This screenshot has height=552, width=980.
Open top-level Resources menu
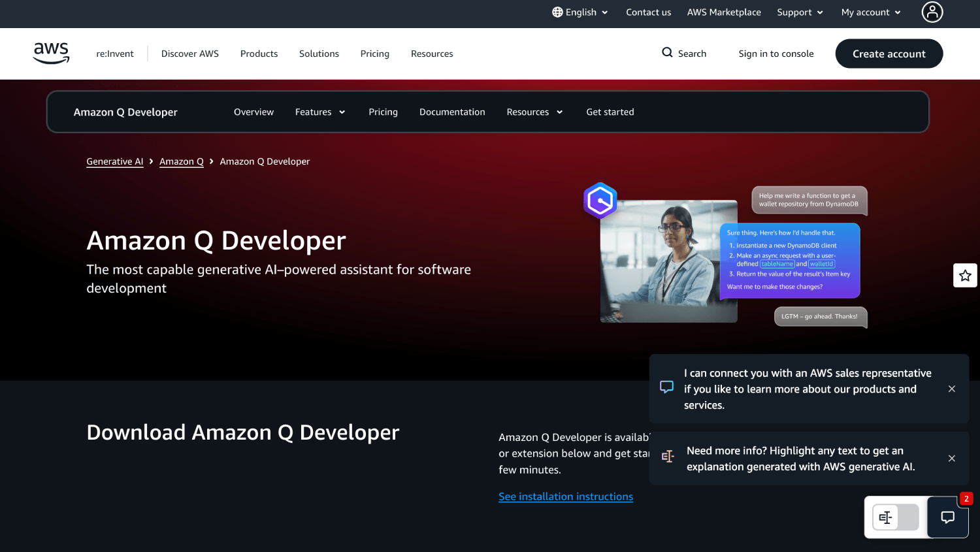pyautogui.click(x=432, y=54)
